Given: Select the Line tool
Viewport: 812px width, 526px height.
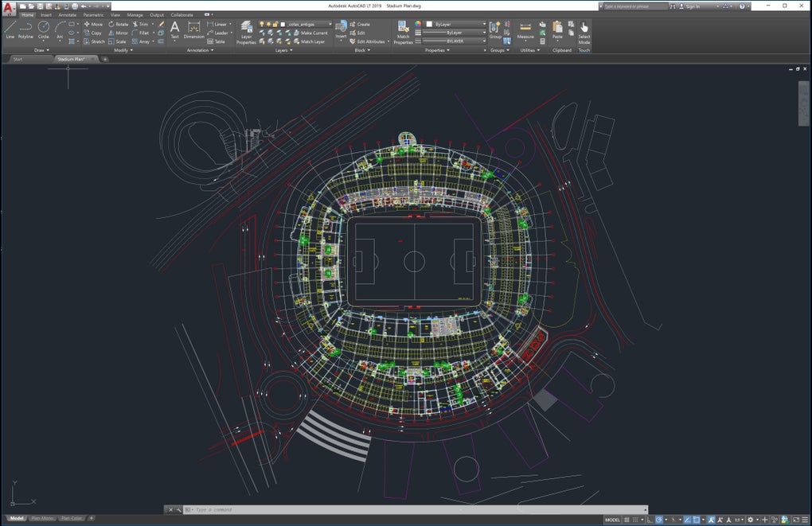Looking at the screenshot, I should pos(10,32).
